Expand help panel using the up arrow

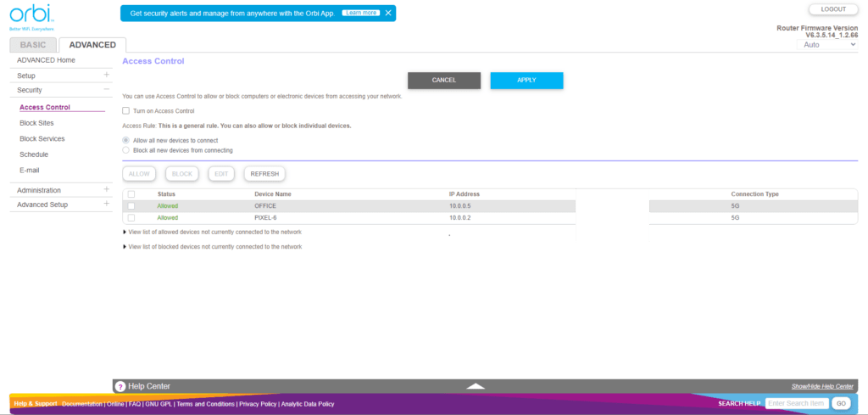[476, 386]
